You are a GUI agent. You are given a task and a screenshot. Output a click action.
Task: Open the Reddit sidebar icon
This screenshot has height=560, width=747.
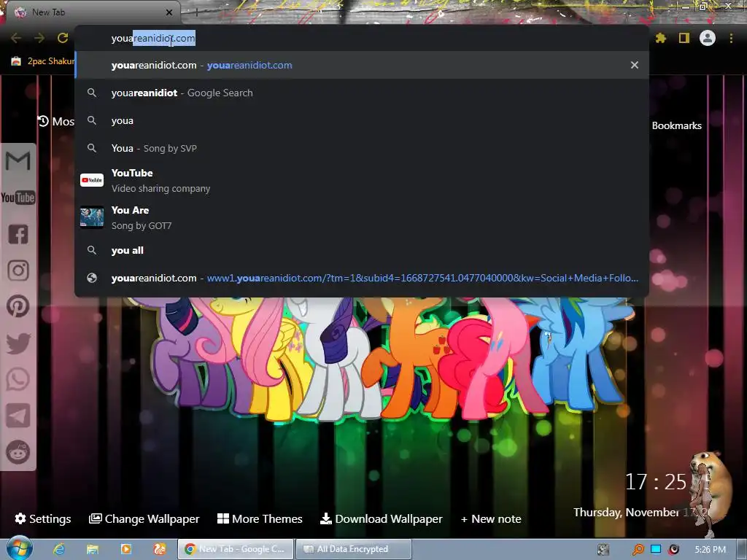pyautogui.click(x=18, y=452)
